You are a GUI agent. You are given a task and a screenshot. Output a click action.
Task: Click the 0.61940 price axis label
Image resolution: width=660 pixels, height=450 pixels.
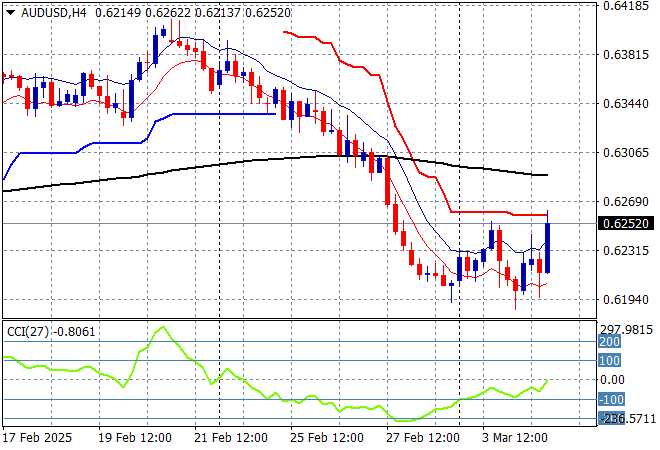click(x=626, y=299)
